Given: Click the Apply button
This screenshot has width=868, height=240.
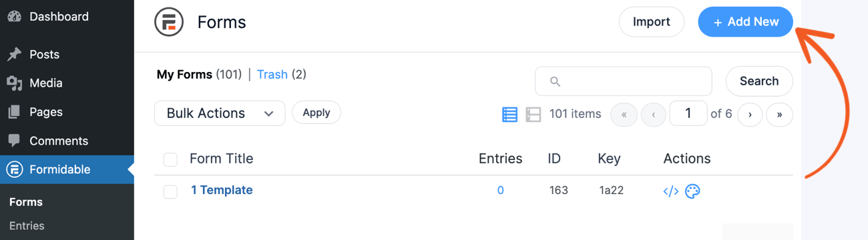Looking at the screenshot, I should point(316,113).
